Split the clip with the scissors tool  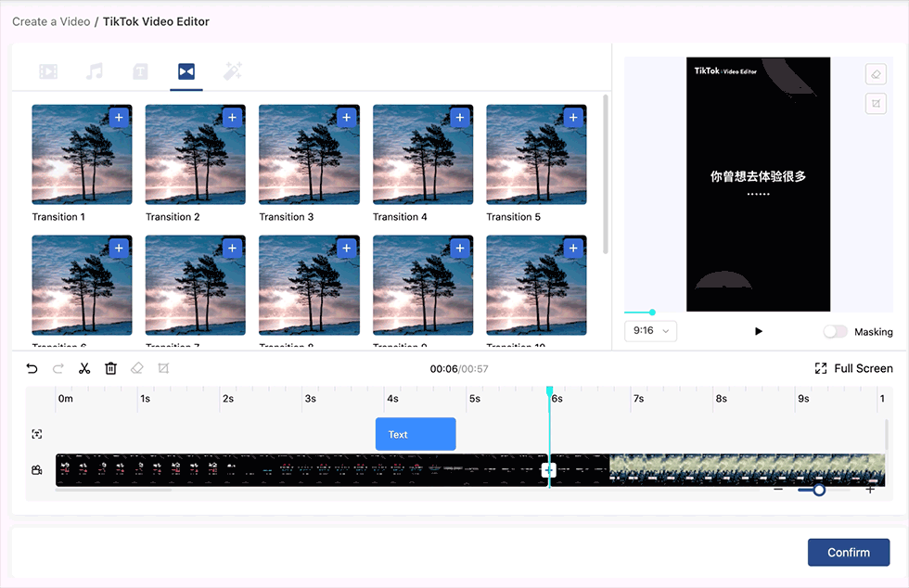84,368
